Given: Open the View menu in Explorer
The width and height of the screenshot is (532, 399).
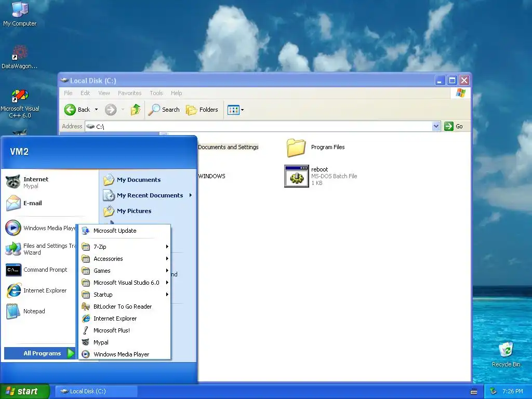Looking at the screenshot, I should pos(104,93).
